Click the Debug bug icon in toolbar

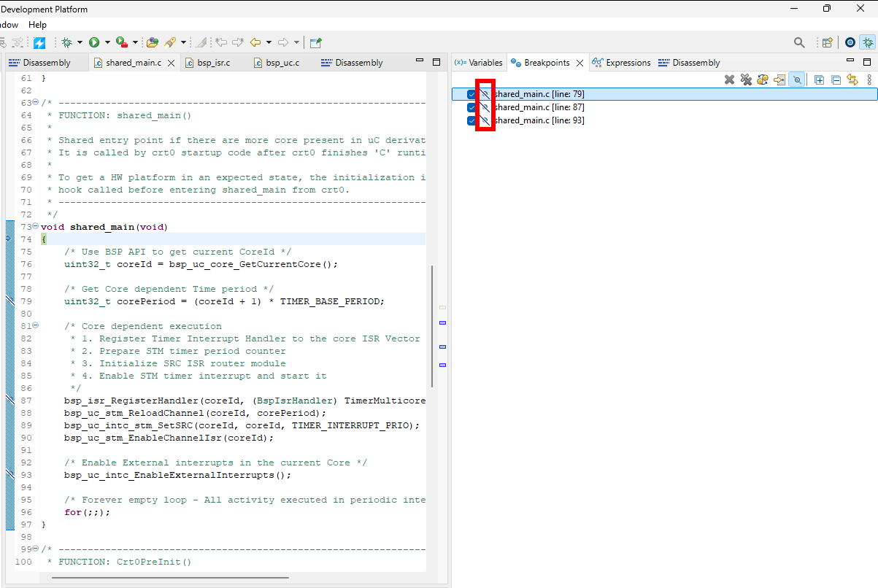point(66,43)
